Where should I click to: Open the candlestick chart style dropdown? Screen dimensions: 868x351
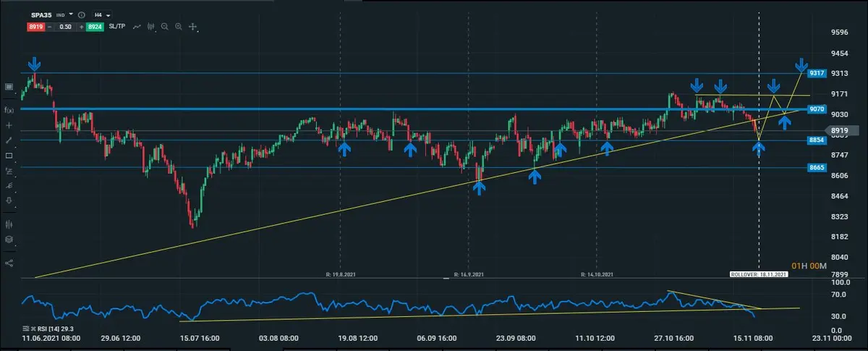coord(152,26)
